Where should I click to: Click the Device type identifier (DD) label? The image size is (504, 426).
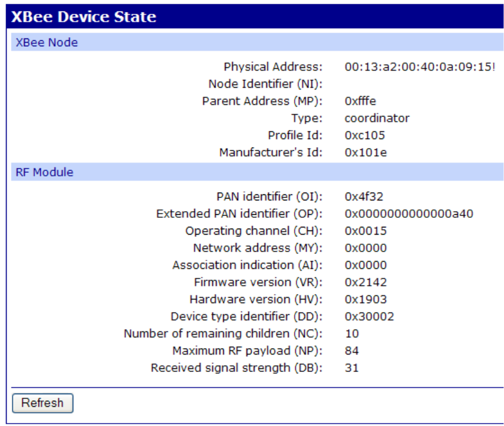(x=247, y=316)
